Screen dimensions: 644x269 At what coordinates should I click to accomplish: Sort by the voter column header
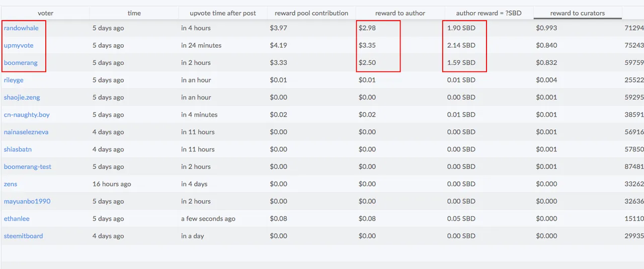(45, 13)
